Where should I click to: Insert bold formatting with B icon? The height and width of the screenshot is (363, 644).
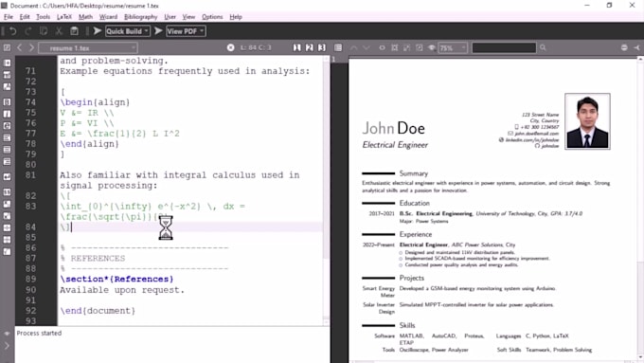click(x=7, y=102)
